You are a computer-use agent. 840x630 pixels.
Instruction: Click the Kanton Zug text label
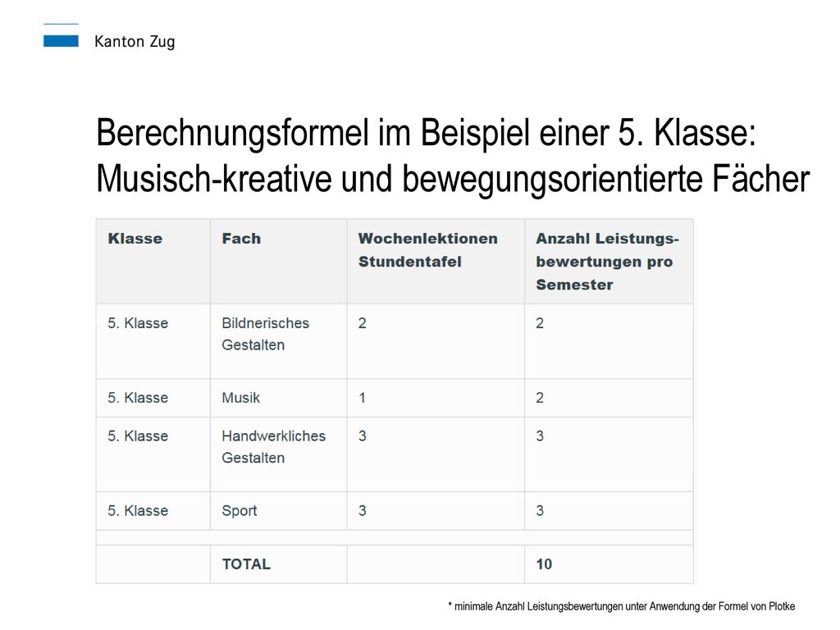135,42
